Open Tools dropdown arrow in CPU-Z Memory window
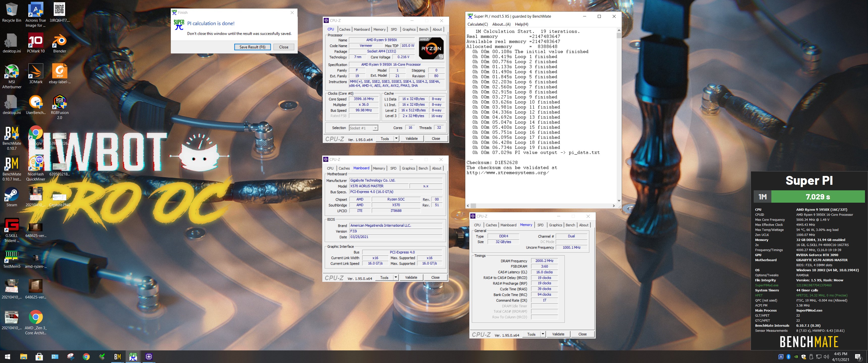 click(x=543, y=334)
